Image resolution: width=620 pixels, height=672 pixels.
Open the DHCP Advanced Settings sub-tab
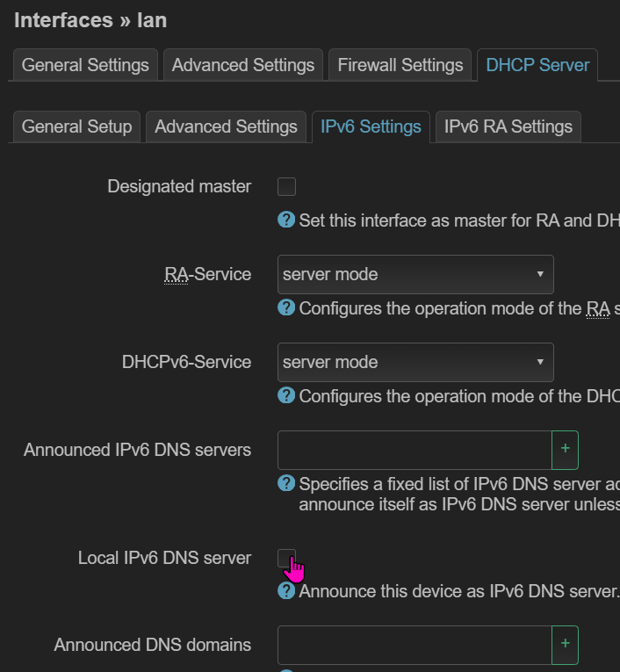tap(226, 126)
